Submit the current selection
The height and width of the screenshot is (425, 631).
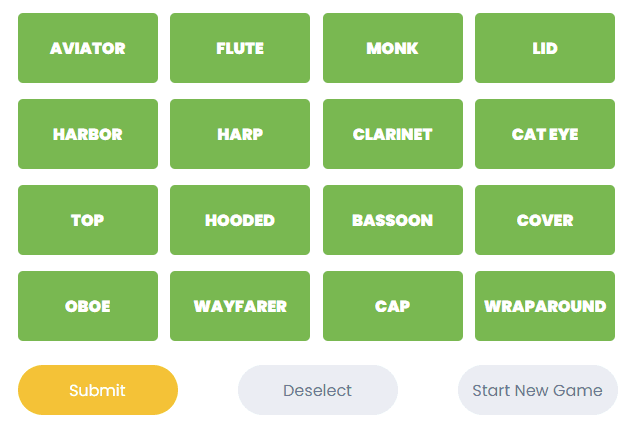coord(98,390)
